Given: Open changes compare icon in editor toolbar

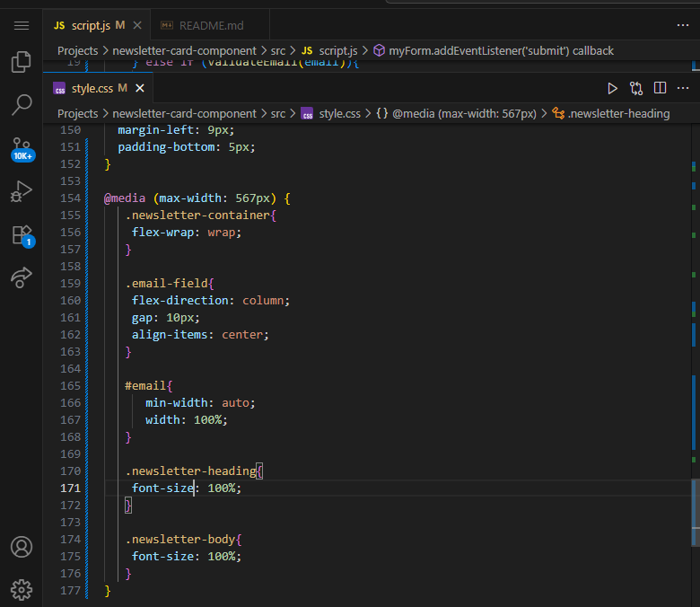Looking at the screenshot, I should tap(636, 88).
